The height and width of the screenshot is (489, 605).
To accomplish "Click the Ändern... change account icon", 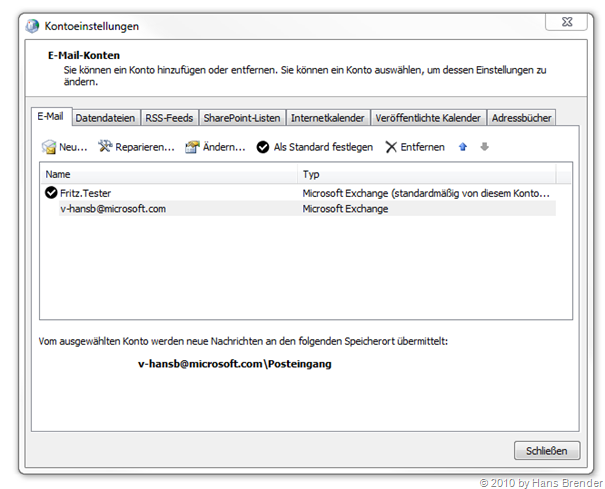I will pyautogui.click(x=192, y=147).
